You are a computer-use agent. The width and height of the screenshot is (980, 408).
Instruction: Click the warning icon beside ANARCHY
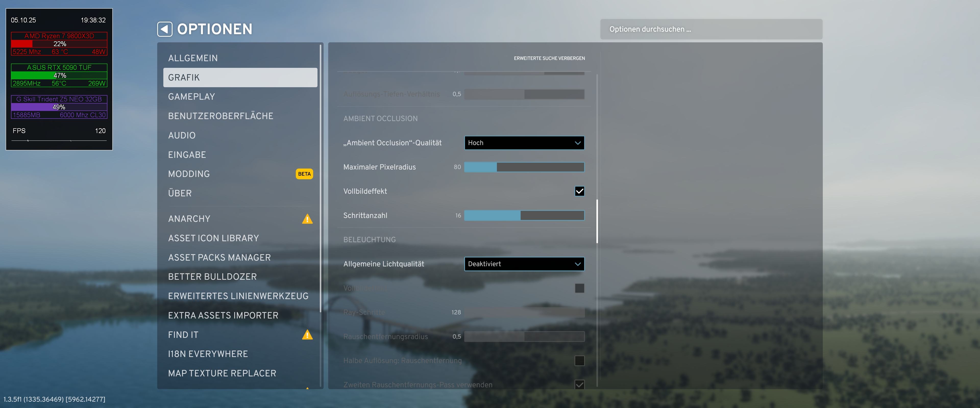[x=307, y=219]
